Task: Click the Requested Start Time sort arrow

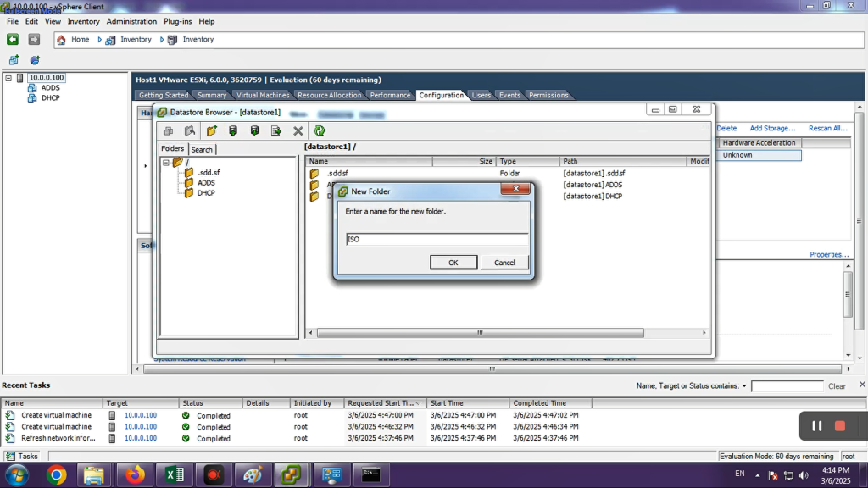Action: click(419, 403)
